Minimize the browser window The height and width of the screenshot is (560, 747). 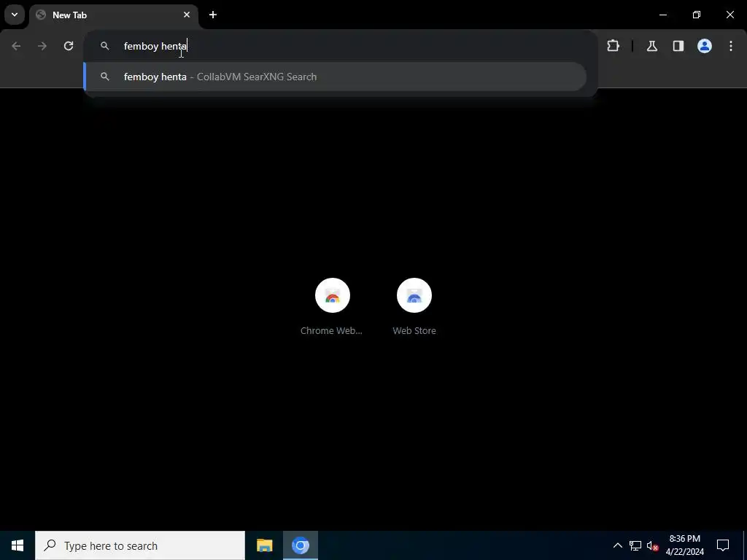tap(662, 15)
